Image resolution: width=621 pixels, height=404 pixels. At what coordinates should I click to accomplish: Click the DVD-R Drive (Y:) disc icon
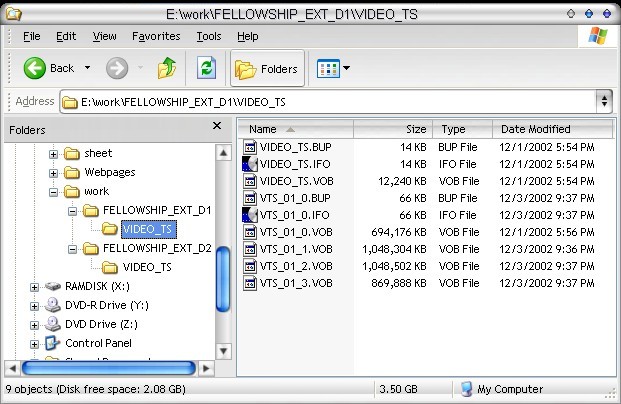52,305
